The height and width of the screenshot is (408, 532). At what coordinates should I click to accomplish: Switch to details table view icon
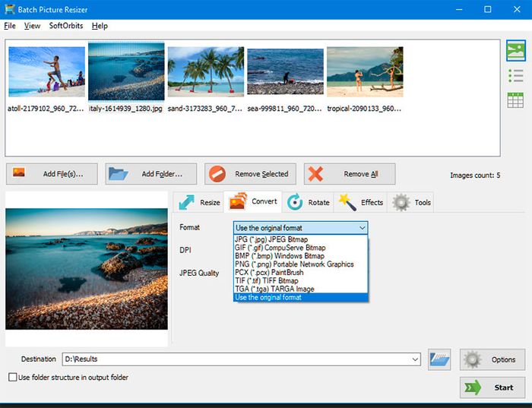(516, 100)
